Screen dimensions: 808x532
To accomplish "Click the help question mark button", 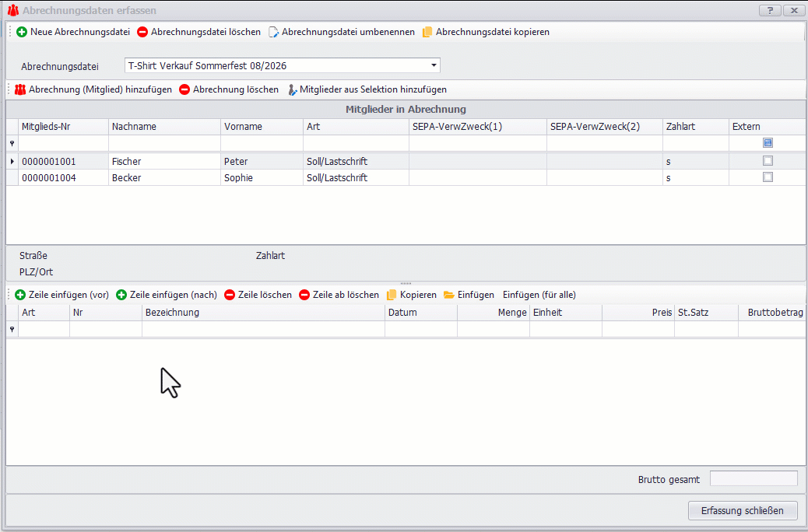I will (769, 10).
